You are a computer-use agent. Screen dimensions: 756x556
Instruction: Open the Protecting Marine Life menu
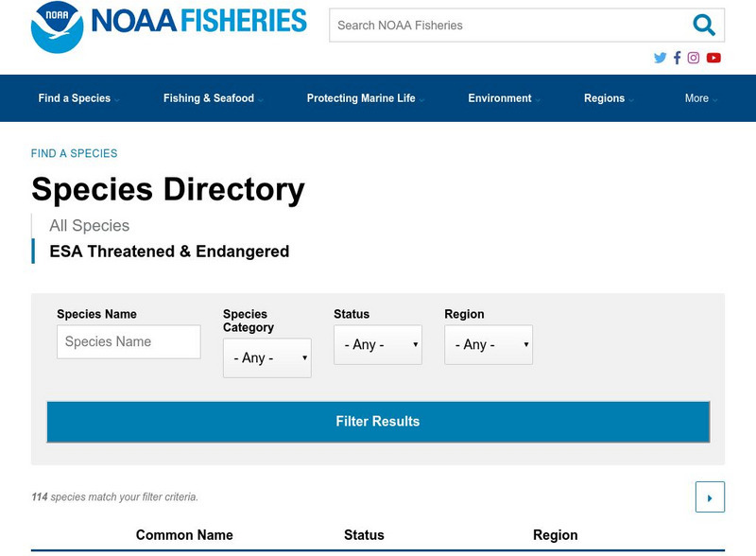point(365,98)
